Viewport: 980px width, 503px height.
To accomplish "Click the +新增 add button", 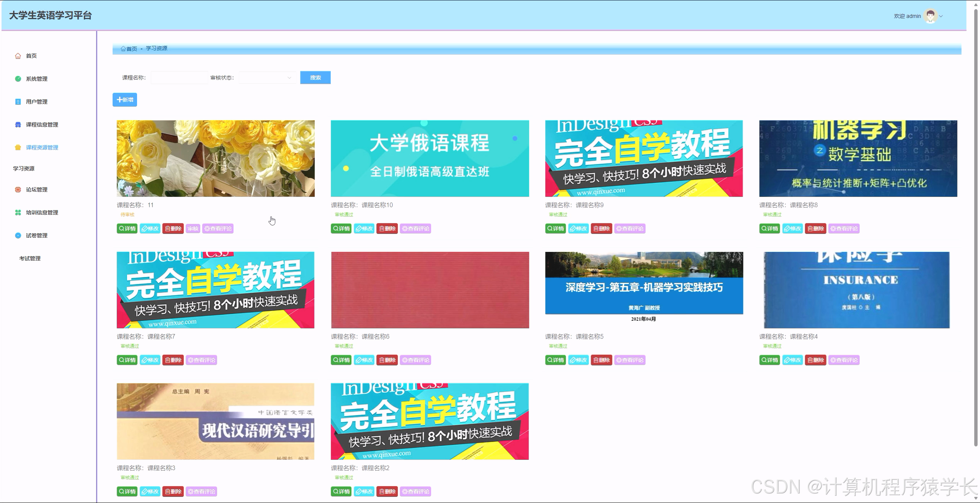I will (124, 100).
